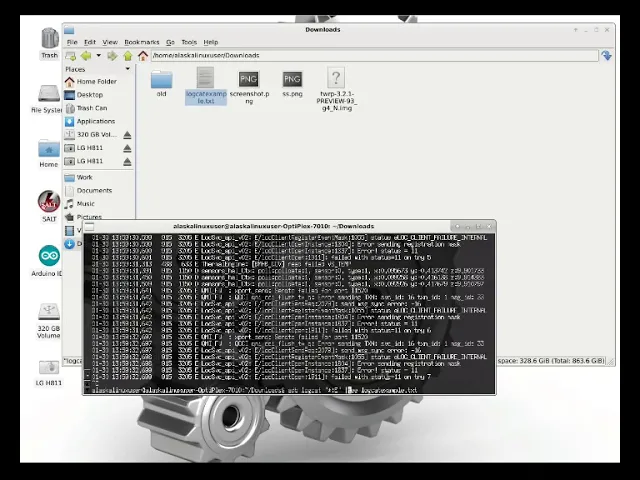This screenshot has height=480, width=640.
Task: Go to the parent folder with up arrow
Action: pyautogui.click(x=128, y=56)
